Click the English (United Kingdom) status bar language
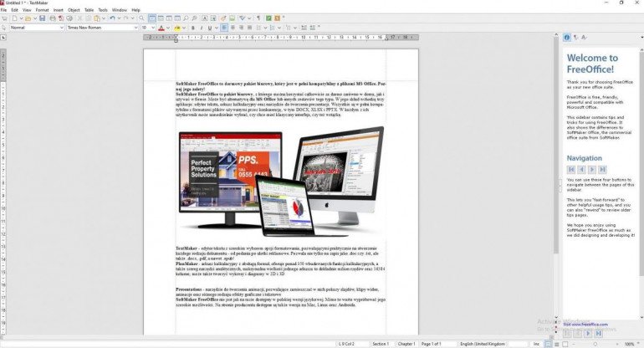This screenshot has width=644, height=348. [483, 344]
